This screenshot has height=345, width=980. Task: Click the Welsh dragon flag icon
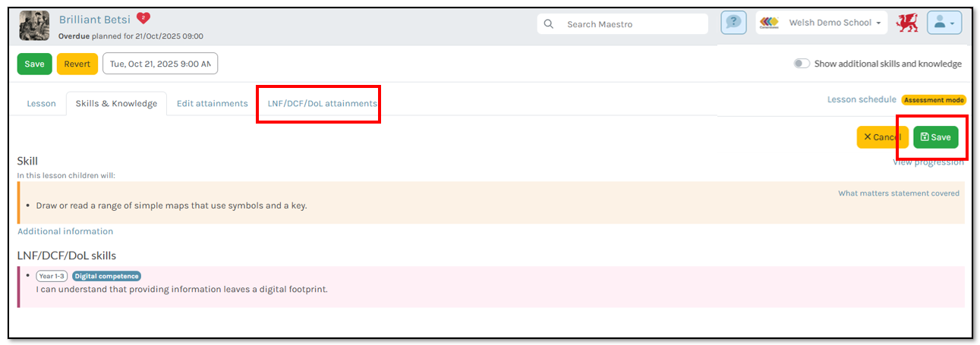pyautogui.click(x=906, y=23)
